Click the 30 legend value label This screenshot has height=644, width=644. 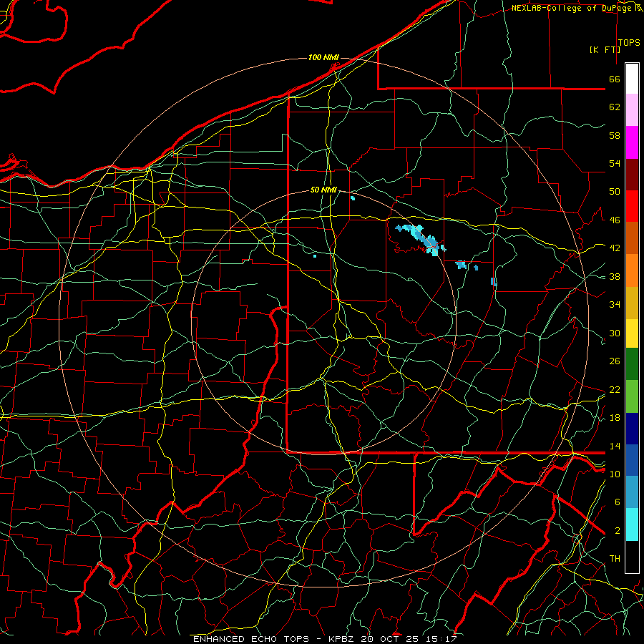(x=615, y=333)
